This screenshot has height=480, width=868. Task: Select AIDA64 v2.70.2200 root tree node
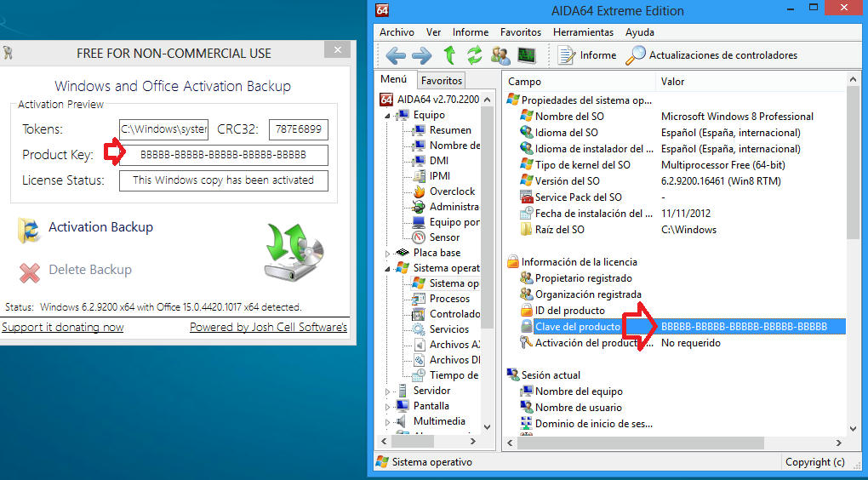pos(430,100)
